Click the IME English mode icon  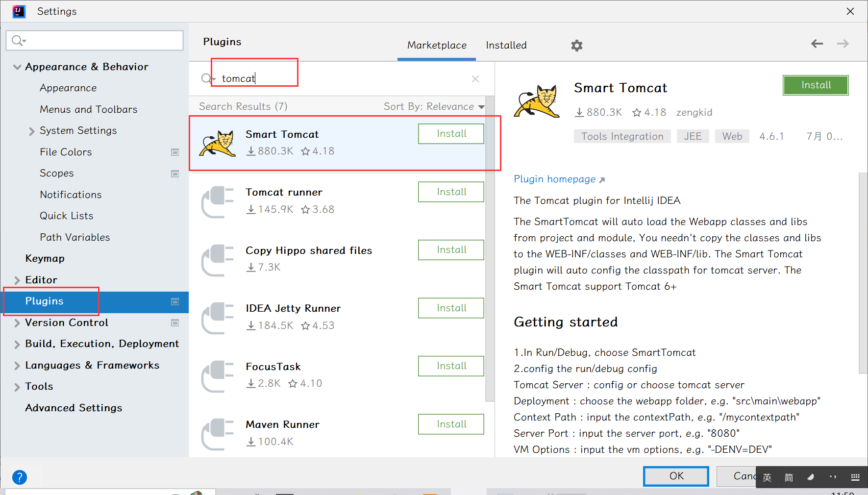coord(767,477)
